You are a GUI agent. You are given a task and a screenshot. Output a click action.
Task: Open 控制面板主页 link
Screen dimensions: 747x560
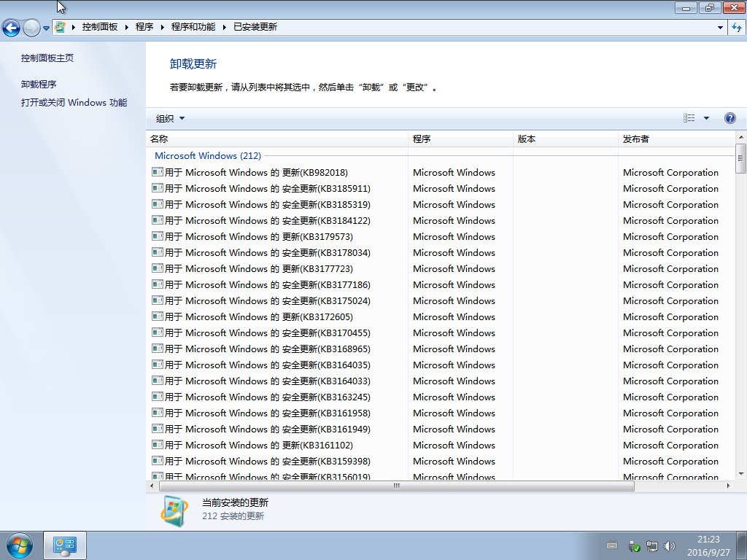pyautogui.click(x=47, y=58)
